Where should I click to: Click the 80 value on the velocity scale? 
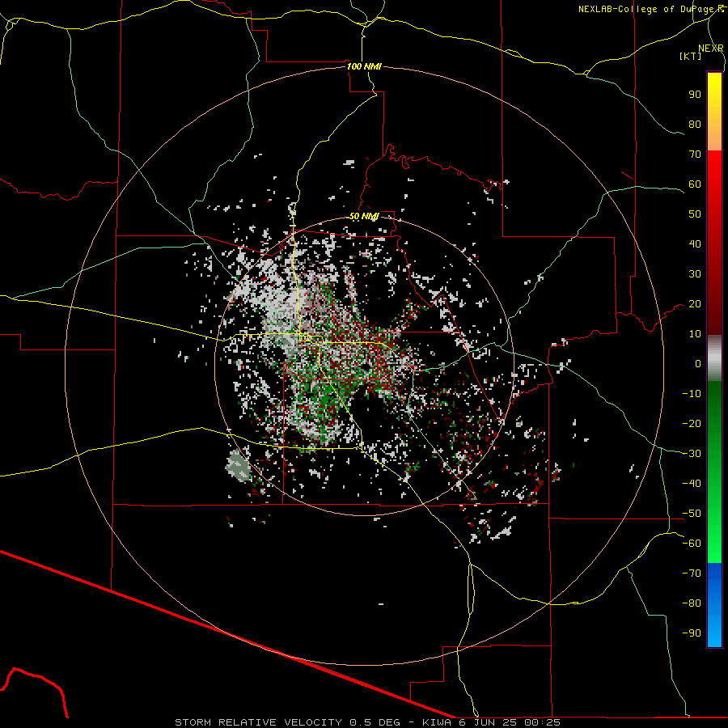click(x=695, y=125)
